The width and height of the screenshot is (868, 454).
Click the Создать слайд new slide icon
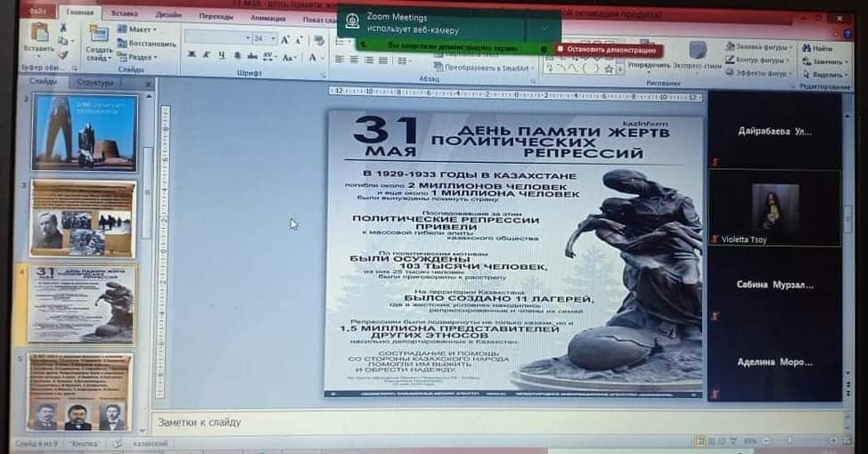click(99, 35)
